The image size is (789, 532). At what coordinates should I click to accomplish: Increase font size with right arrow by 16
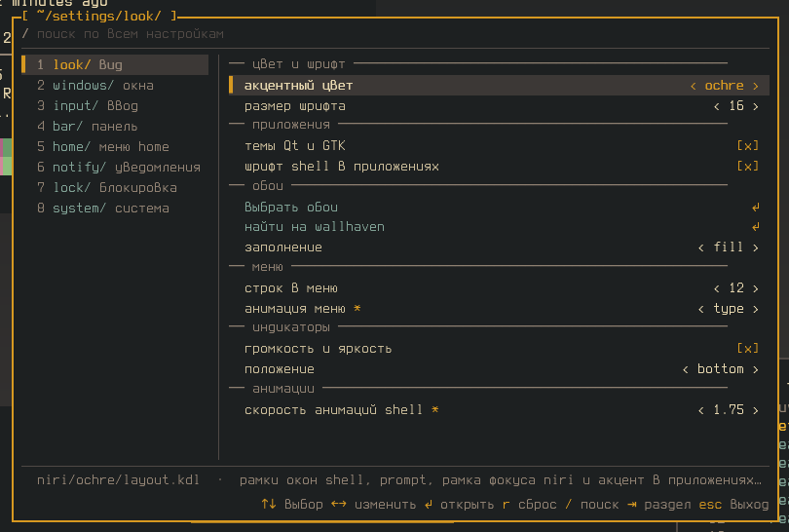[755, 107]
